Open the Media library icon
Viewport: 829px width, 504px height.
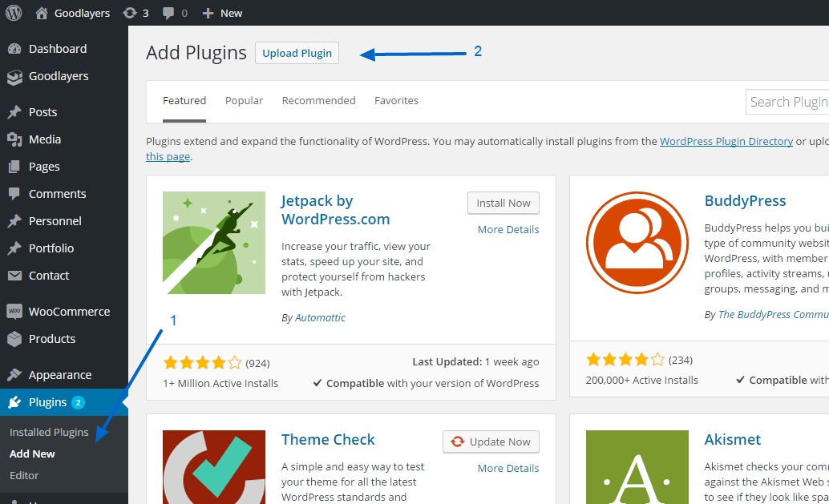[x=14, y=139]
